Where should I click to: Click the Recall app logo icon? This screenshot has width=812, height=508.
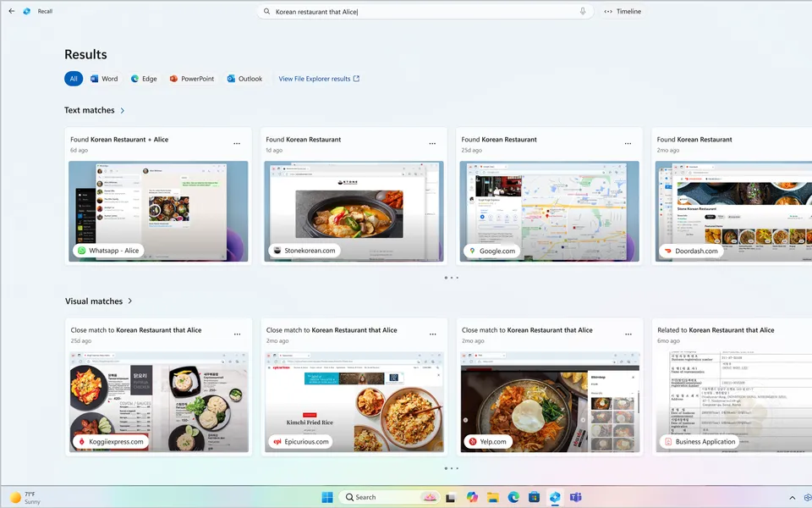click(x=27, y=11)
